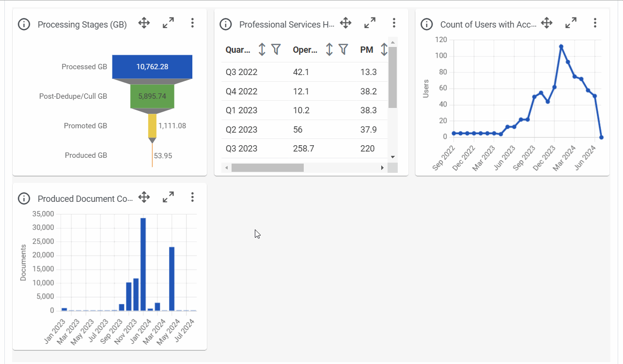Click the green Post-Dedupe/Cull GB funnel segment

(152, 96)
